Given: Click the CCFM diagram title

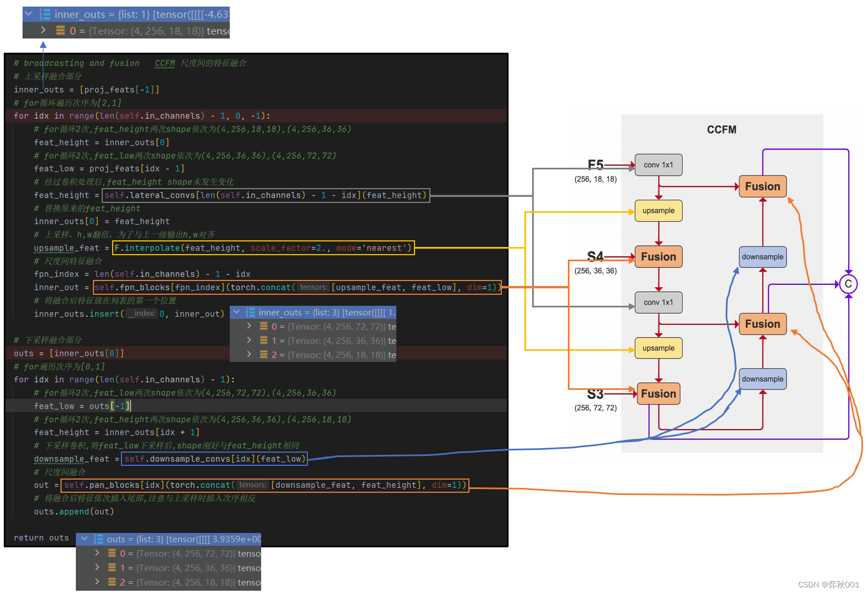Looking at the screenshot, I should (x=722, y=130).
